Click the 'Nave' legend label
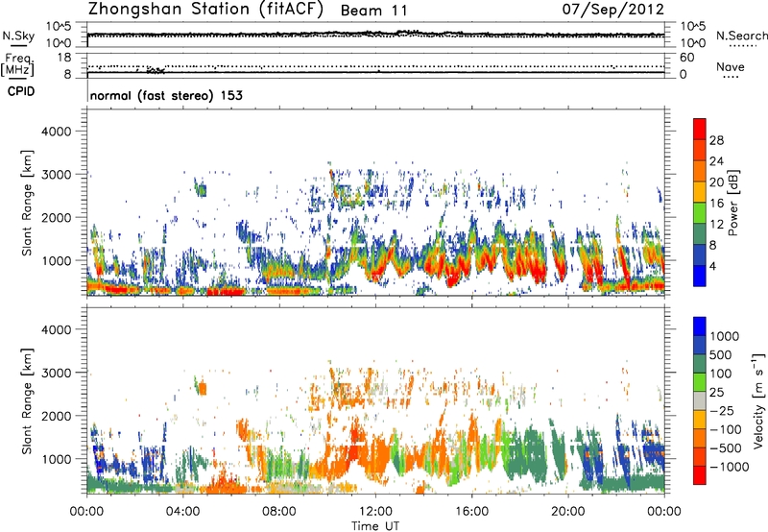This screenshot has width=768, height=532. (731, 66)
